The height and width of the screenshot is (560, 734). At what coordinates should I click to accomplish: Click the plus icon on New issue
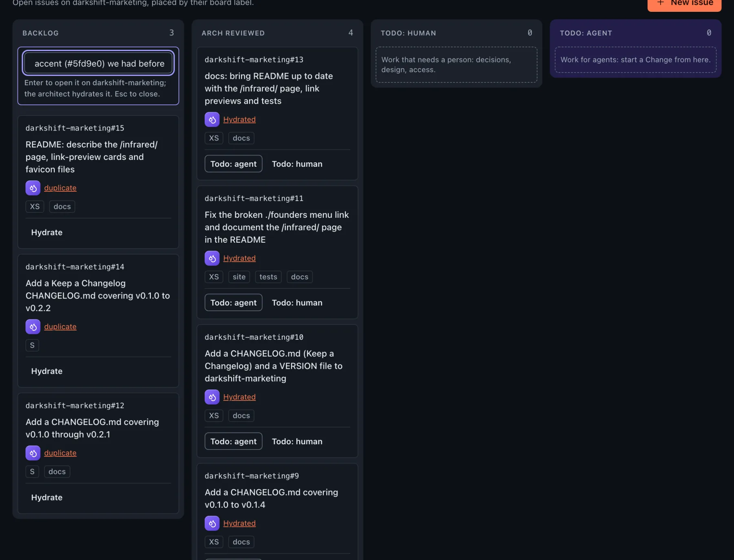click(661, 2)
